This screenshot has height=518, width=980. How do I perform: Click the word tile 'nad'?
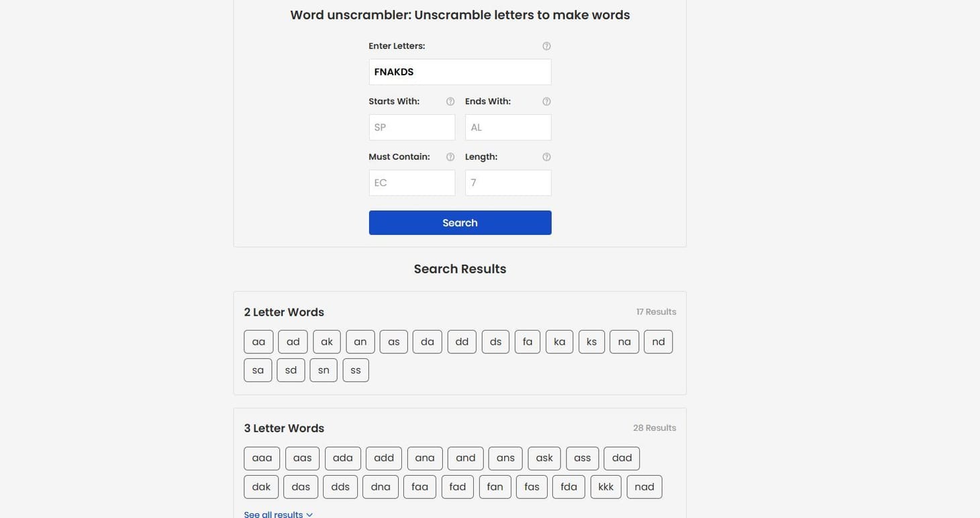pos(644,485)
